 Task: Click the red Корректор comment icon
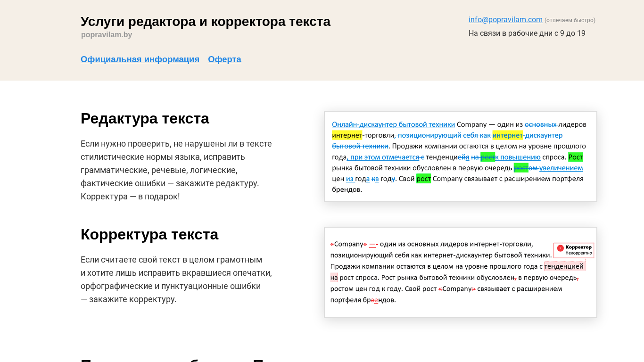tap(560, 248)
